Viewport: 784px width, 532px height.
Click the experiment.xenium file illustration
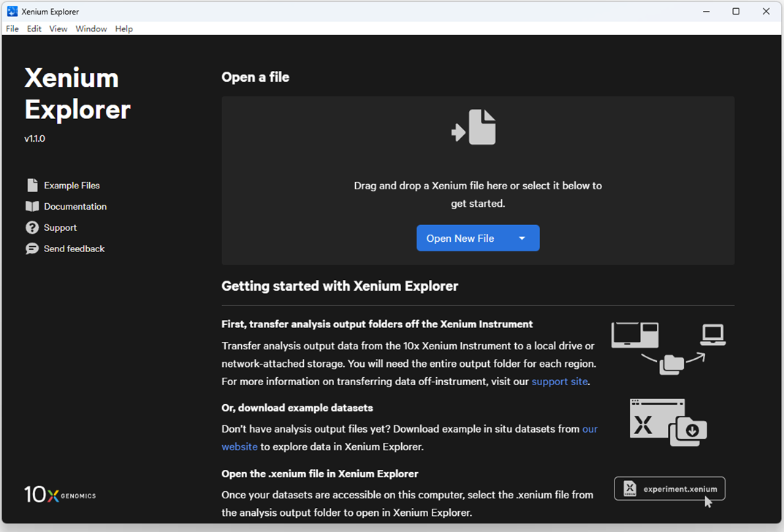click(x=669, y=489)
